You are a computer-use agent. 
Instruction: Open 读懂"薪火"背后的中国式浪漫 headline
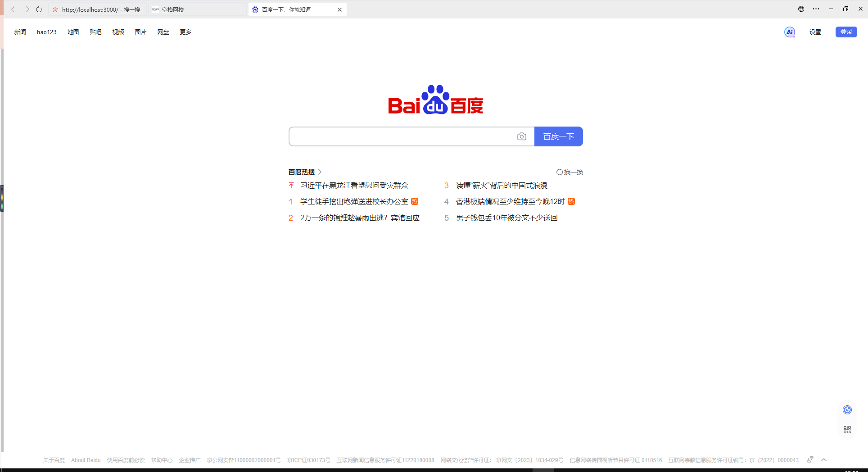(x=502, y=186)
